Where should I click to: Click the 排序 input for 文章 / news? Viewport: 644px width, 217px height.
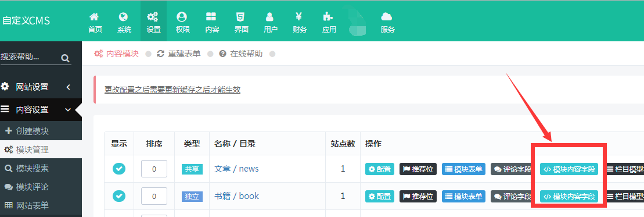[x=154, y=169]
